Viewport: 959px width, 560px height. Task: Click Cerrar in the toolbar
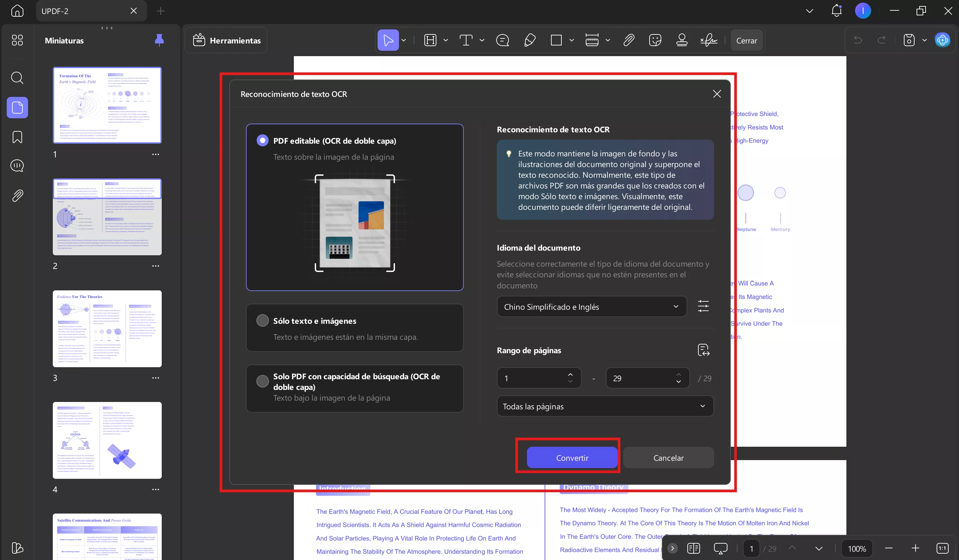[746, 40]
